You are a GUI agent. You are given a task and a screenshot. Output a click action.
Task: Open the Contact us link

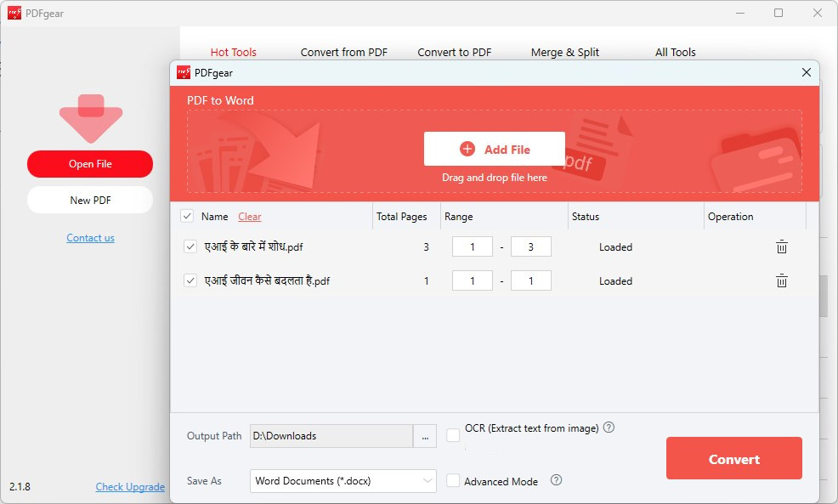point(90,238)
